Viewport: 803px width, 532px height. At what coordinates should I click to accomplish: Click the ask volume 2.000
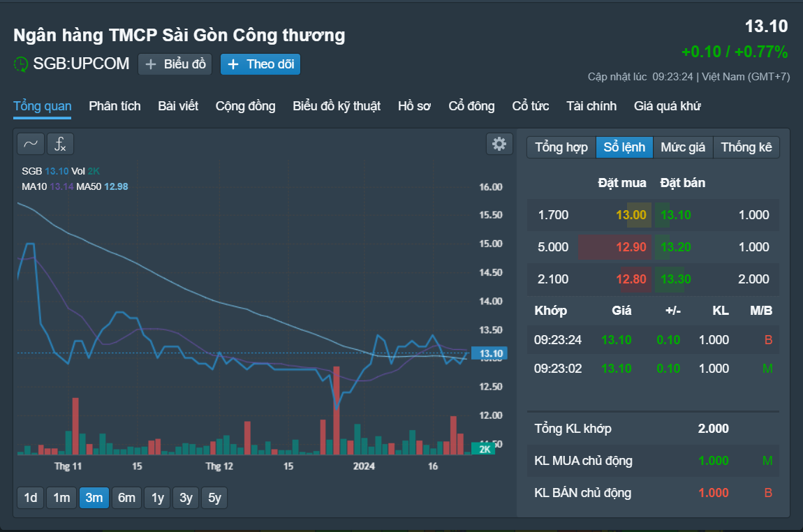(754, 279)
